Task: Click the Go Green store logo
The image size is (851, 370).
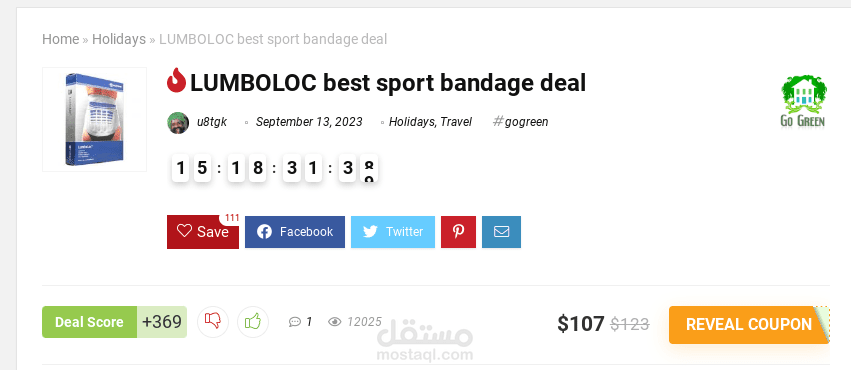Action: click(803, 101)
